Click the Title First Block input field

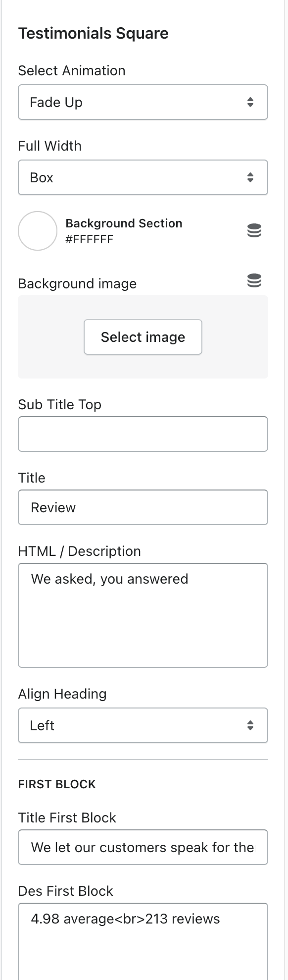coord(143,847)
